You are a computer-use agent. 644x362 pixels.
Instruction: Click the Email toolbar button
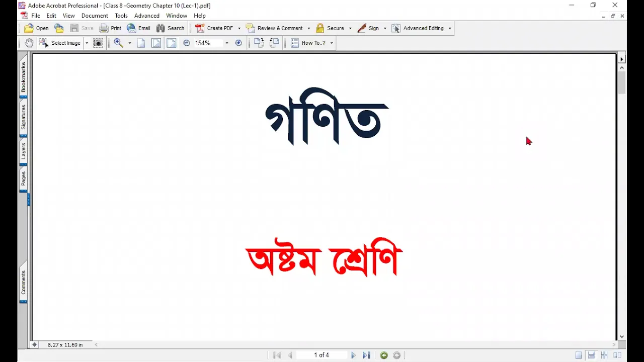138,28
